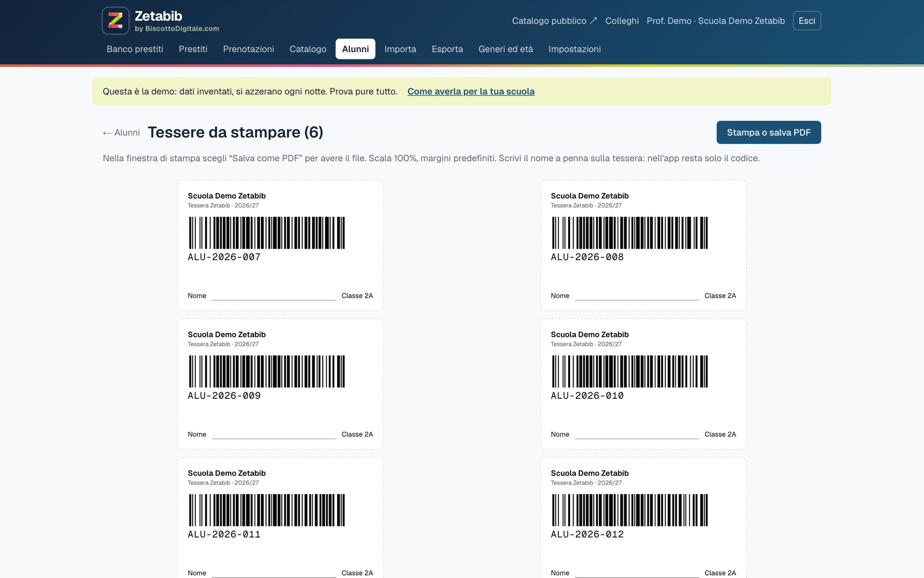Go back via the ← Alunni link
The width and height of the screenshot is (924, 578).
click(x=121, y=132)
